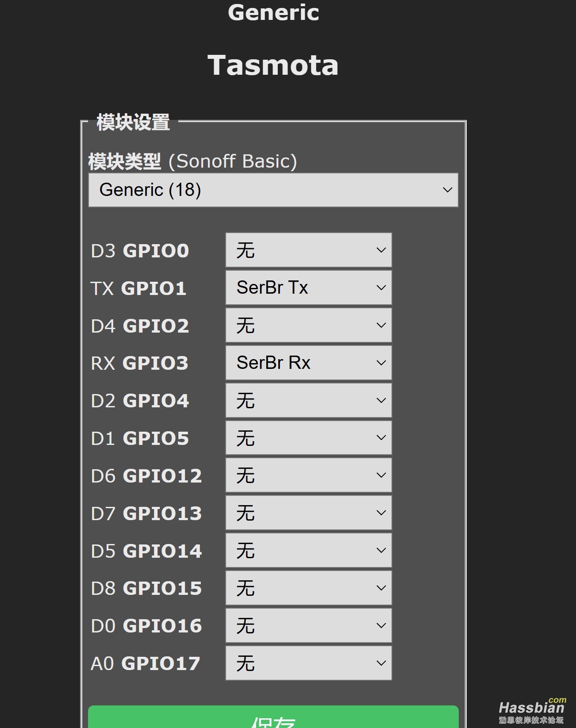576x728 pixels.
Task: Select the D2 GPIO4 dropdown
Action: tap(308, 401)
